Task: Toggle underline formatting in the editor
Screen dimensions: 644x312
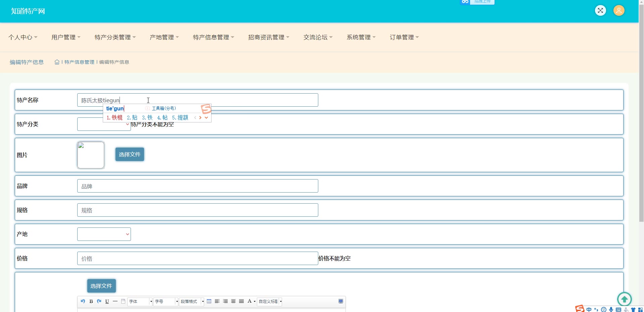Action: coord(107,301)
